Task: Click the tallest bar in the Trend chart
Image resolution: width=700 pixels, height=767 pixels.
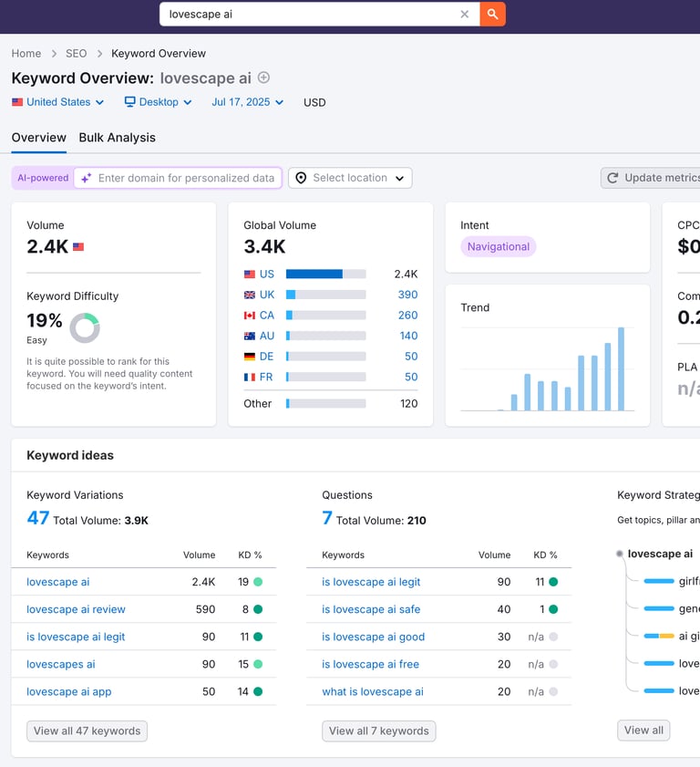Action: point(621,368)
